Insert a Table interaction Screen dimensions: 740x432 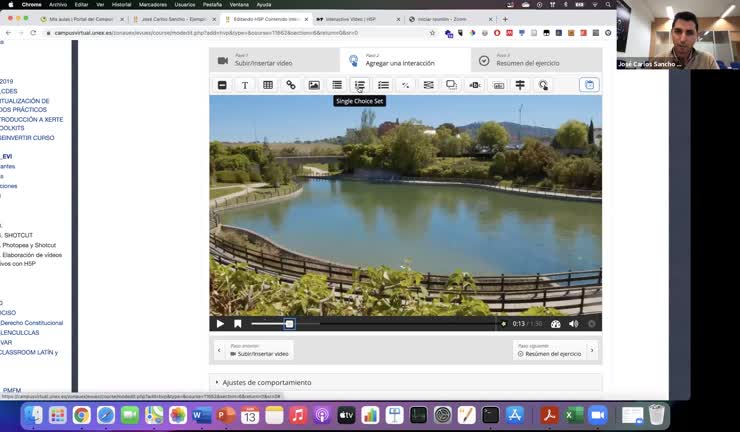pos(268,85)
